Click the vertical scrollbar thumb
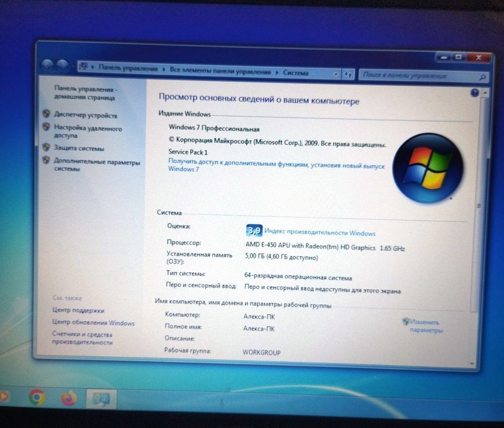504x428 pixels. (x=480, y=206)
